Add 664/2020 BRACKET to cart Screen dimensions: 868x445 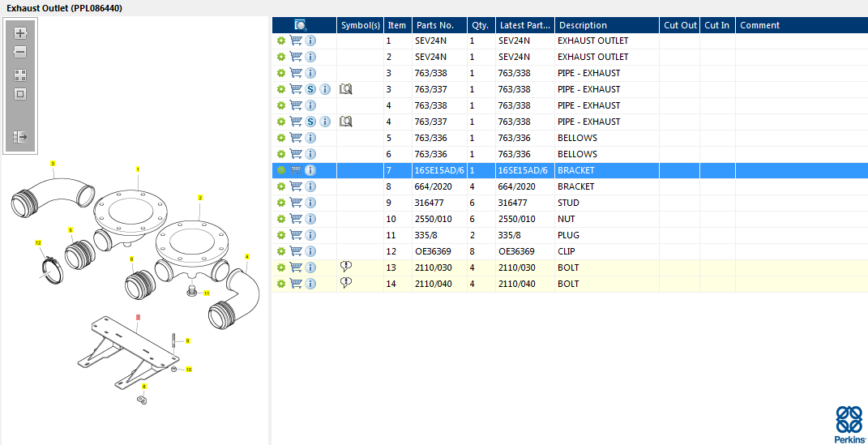296,186
